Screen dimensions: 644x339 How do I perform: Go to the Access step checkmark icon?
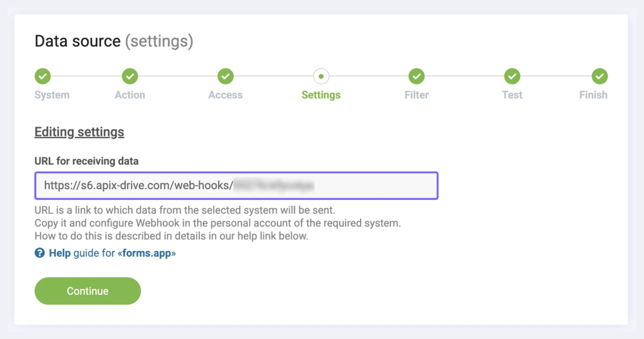(x=225, y=77)
